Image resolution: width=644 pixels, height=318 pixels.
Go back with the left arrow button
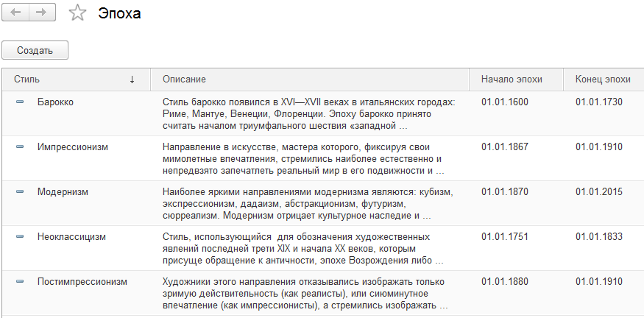[x=15, y=13]
